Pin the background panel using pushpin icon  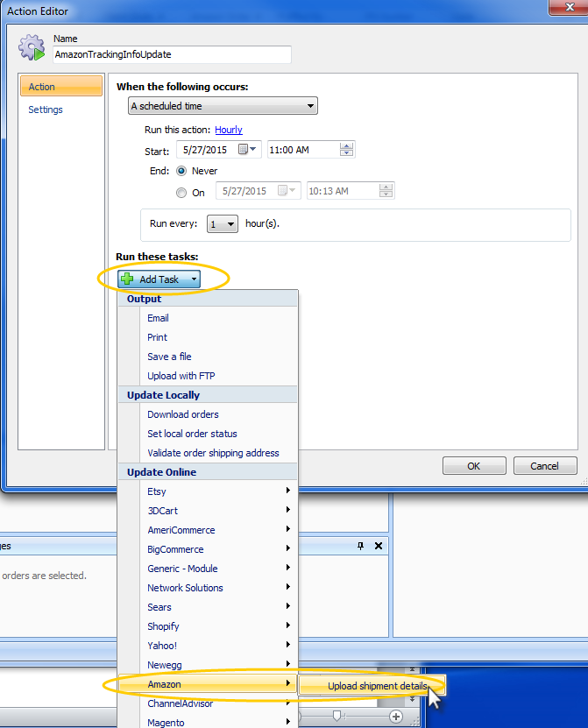pos(360,546)
